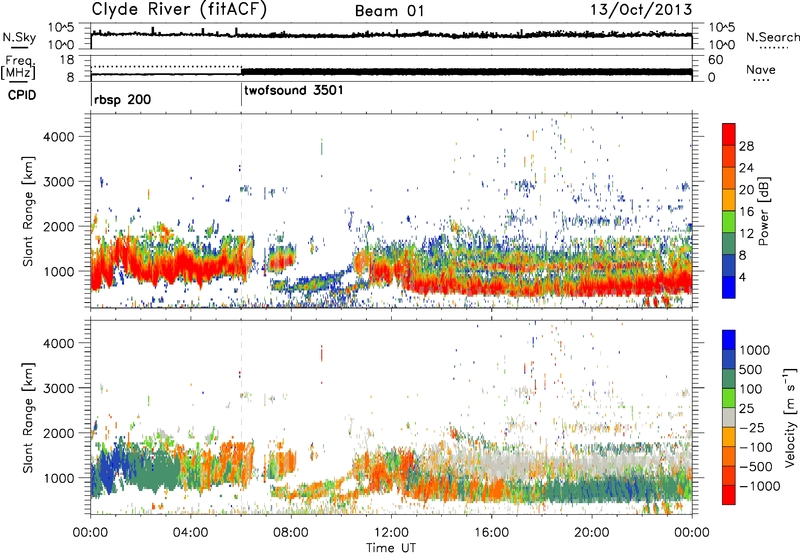The height and width of the screenshot is (554, 800).
Task: Click the '04:00' time axis tick
Action: pyautogui.click(x=190, y=533)
